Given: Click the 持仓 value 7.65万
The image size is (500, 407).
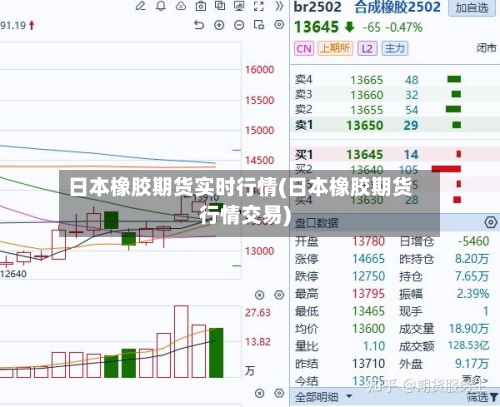Looking at the screenshot, I should click(x=472, y=276).
